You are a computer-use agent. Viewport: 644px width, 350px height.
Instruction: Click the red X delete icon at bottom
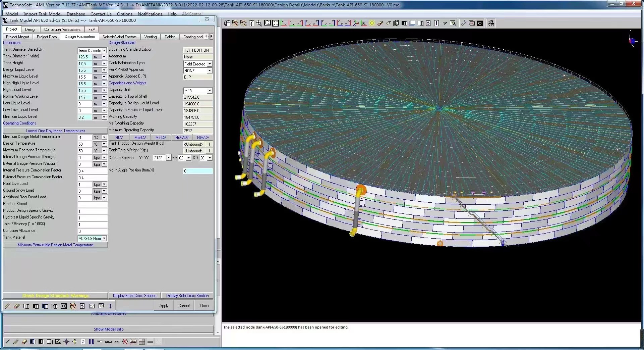coord(125,342)
